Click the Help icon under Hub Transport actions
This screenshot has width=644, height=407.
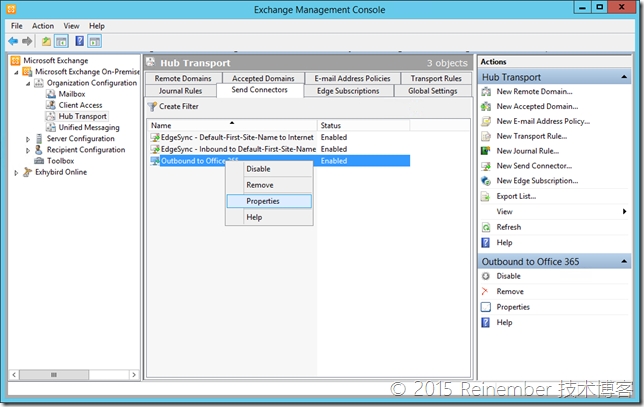pyautogui.click(x=486, y=243)
